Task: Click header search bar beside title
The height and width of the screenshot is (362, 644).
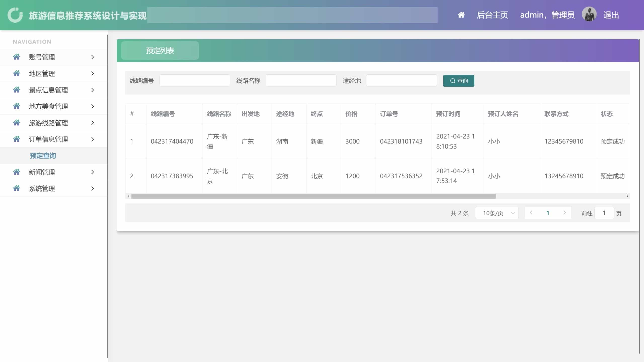Action: (292, 15)
